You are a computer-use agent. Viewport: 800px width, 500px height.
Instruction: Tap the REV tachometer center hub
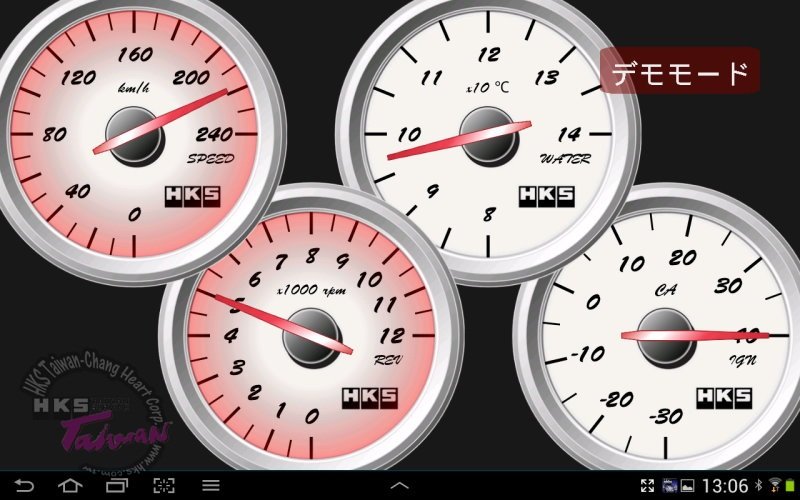point(312,337)
